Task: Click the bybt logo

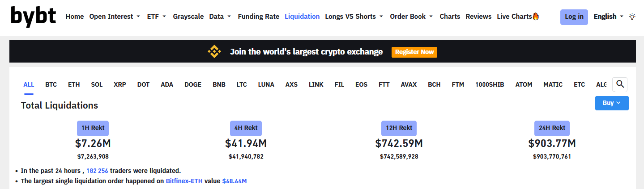Action: click(34, 17)
